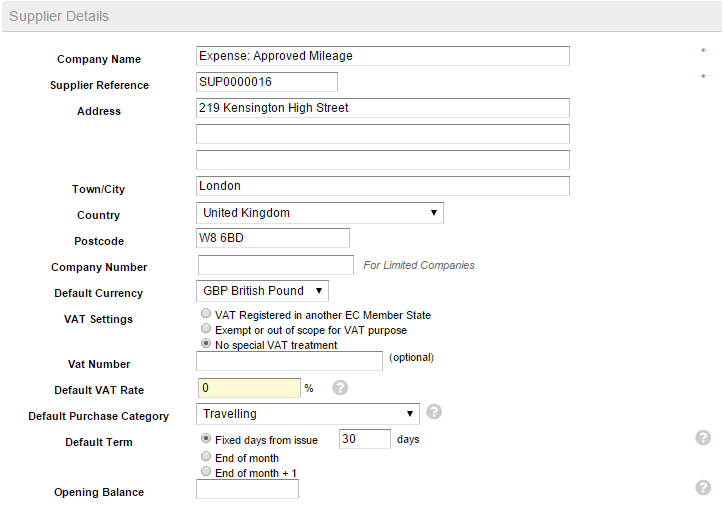The width and height of the screenshot is (723, 505).
Task: Choose Exempt or out of scope for VAT
Action: click(206, 328)
